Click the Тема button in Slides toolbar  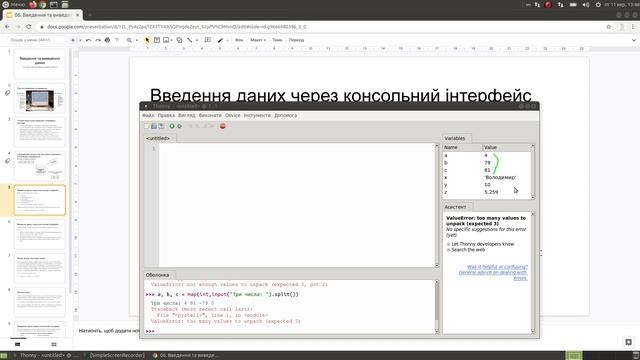[x=277, y=40]
